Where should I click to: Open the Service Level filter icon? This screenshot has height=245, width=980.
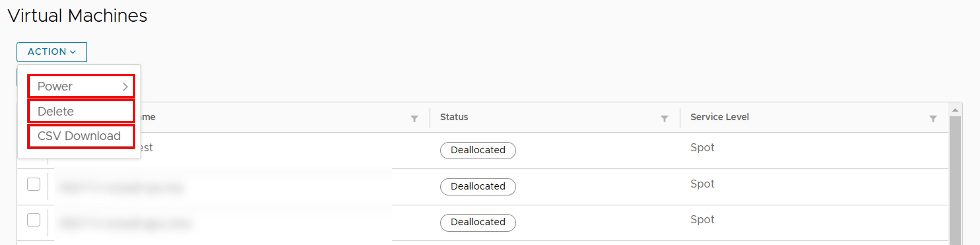click(x=933, y=119)
